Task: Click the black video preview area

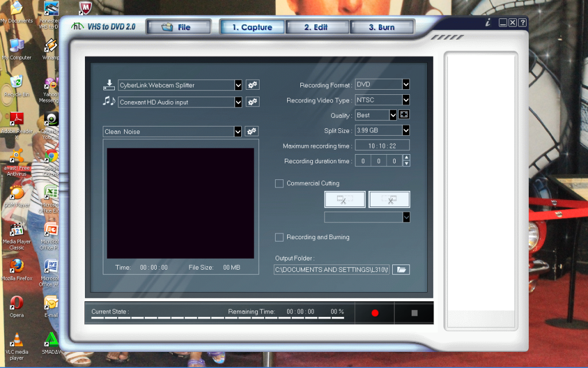Action: [180, 203]
